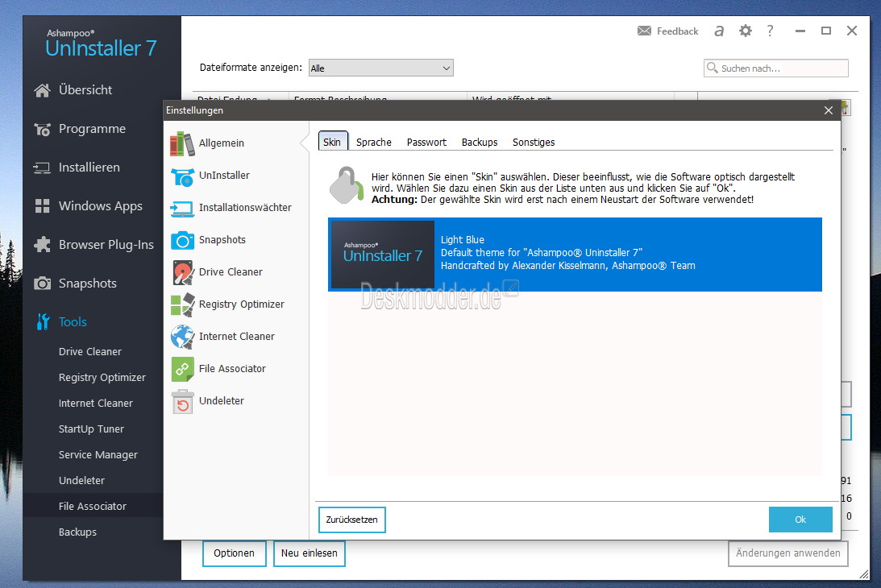Select Internet Cleaner under Tools sidebar
Viewport: 881px width, 588px height.
(x=96, y=404)
